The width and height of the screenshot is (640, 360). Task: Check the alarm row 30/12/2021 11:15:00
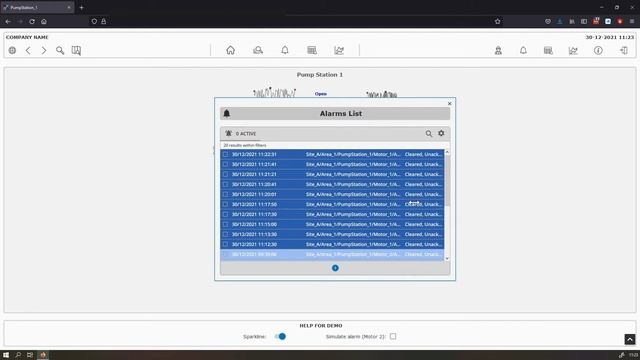[225, 224]
